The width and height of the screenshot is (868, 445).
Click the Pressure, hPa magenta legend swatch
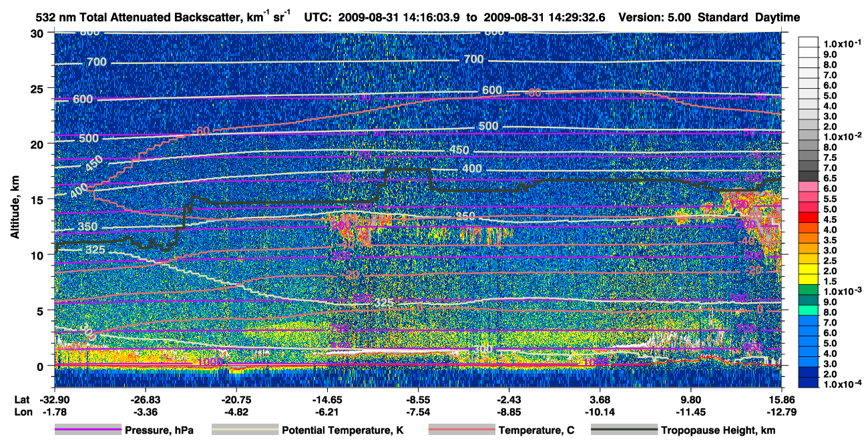[88, 431]
